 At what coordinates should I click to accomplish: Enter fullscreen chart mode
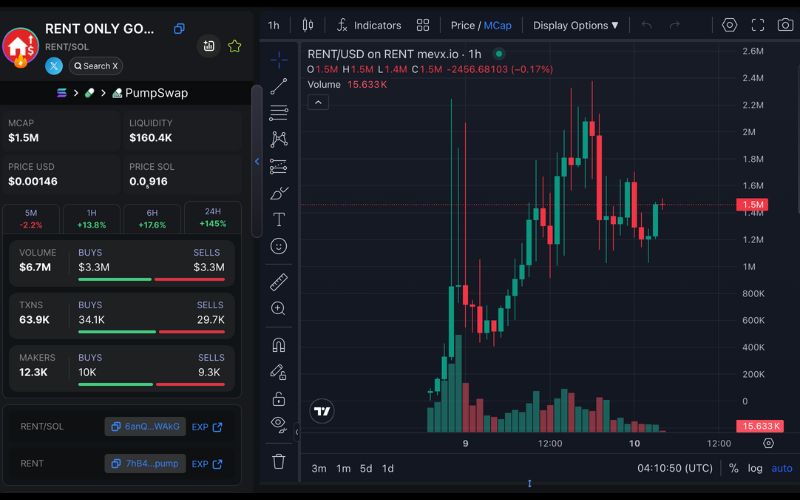click(x=758, y=25)
